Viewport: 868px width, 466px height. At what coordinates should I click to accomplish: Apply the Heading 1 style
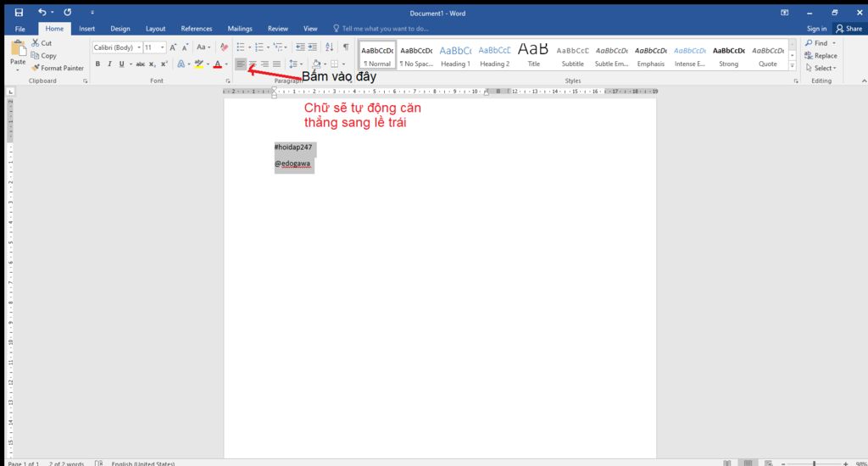click(x=455, y=55)
